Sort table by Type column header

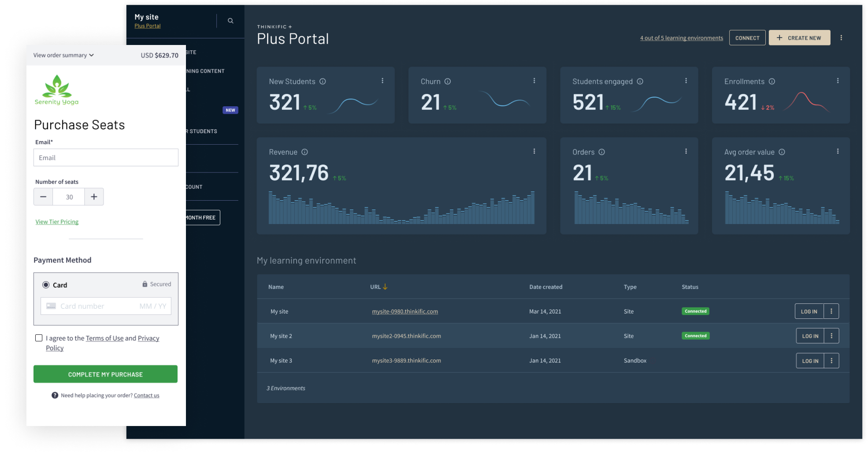coord(630,287)
